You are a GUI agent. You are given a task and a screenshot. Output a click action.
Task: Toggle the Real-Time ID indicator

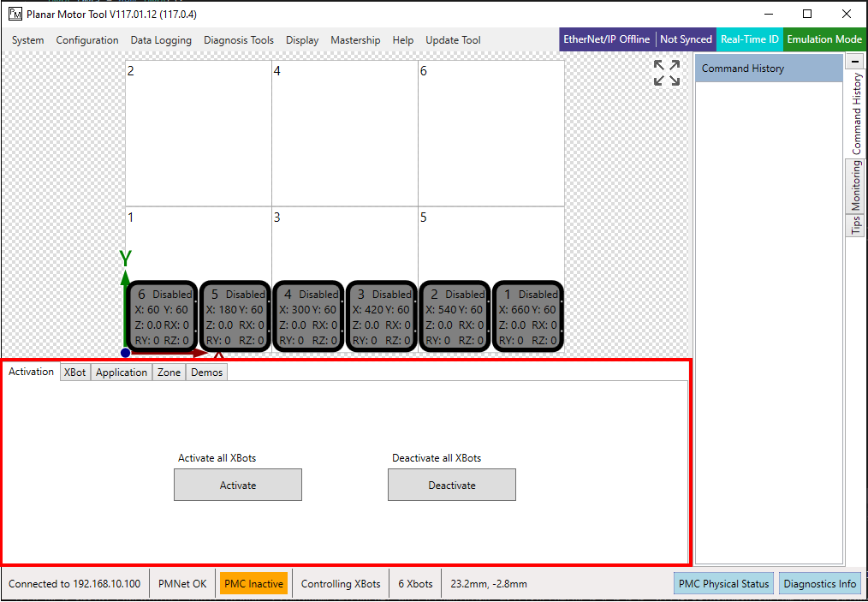click(x=749, y=39)
